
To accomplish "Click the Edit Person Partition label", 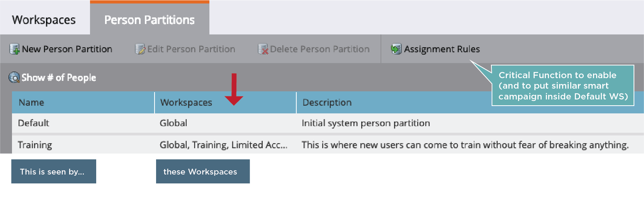I will (x=191, y=49).
